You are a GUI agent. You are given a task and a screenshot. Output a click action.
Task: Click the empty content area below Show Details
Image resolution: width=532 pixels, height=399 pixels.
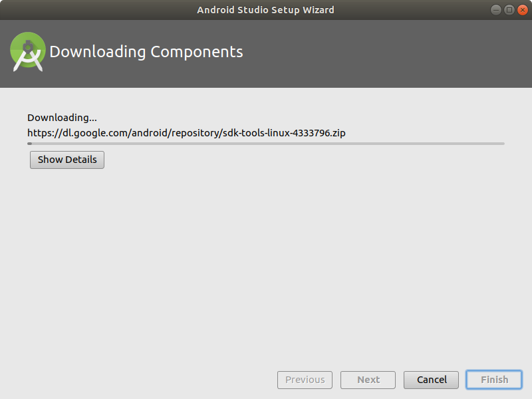[266, 265]
